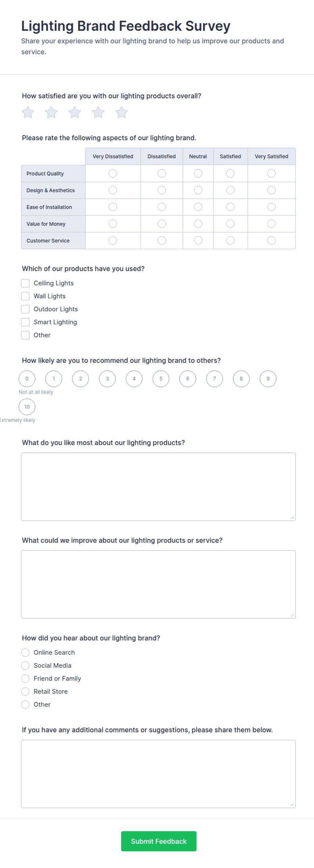Viewport: 314px width, 868px height.
Task: Mark Product Quality as Very Satisfied
Action: [x=271, y=173]
